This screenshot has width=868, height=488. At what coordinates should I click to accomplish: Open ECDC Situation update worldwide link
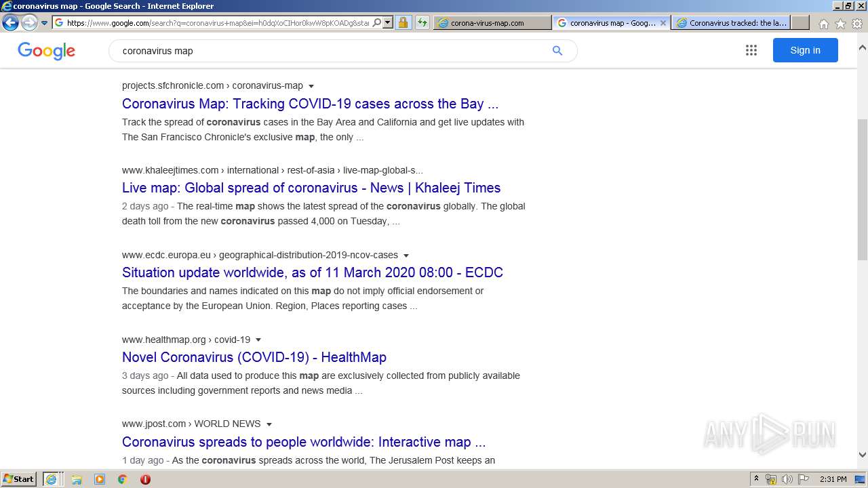point(313,272)
